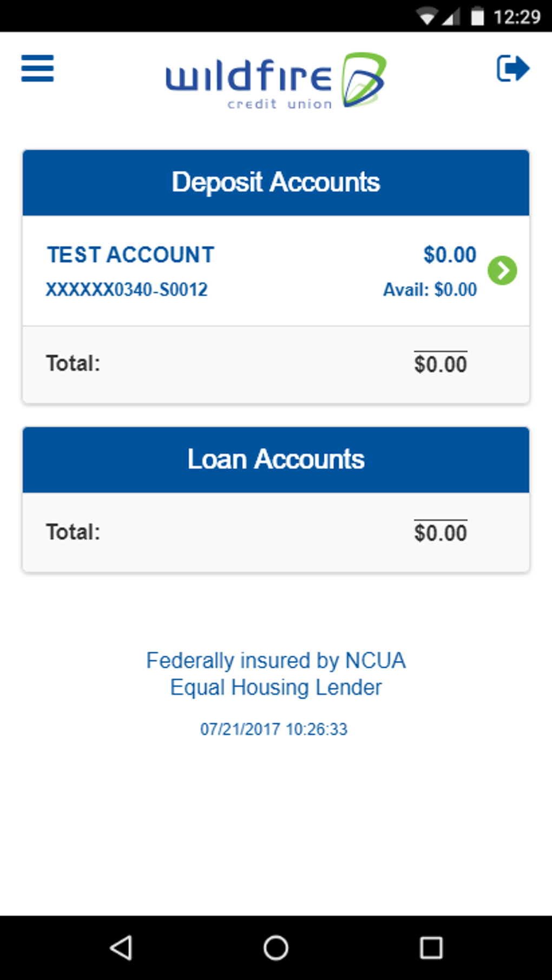Open the hamburger navigation menu
The image size is (552, 980).
tap(37, 69)
